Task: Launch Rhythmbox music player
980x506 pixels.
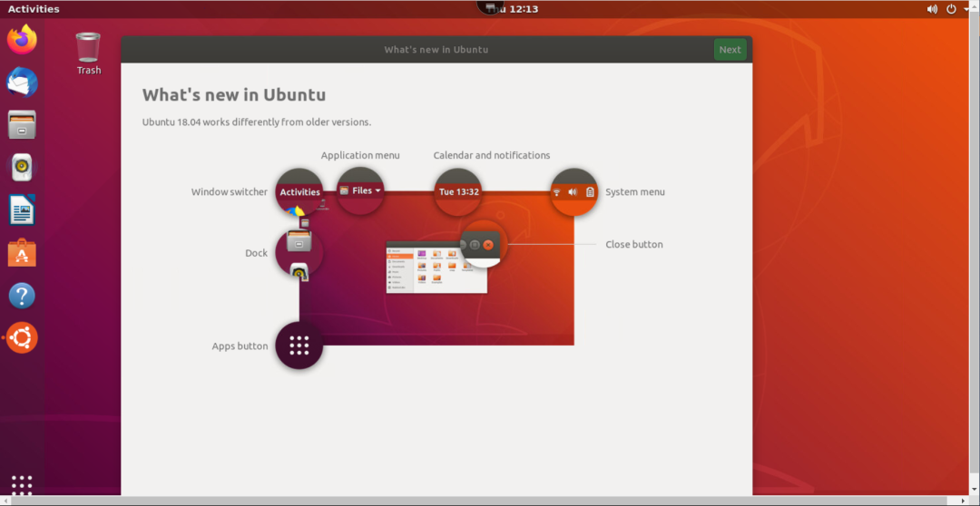Action: [x=22, y=168]
